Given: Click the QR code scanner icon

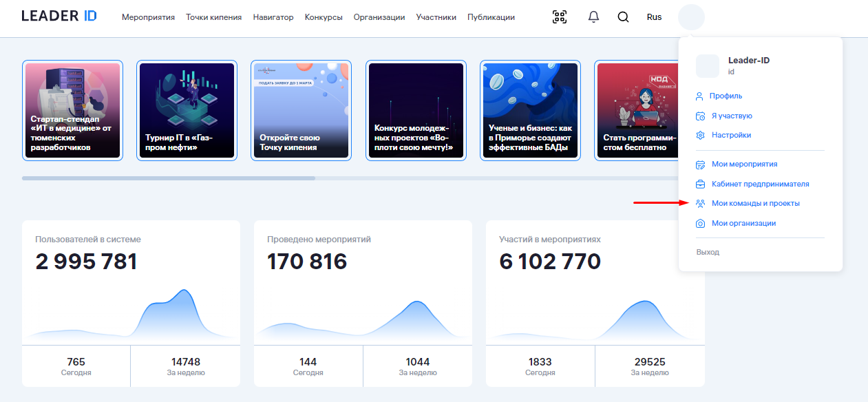Looking at the screenshot, I should point(560,17).
